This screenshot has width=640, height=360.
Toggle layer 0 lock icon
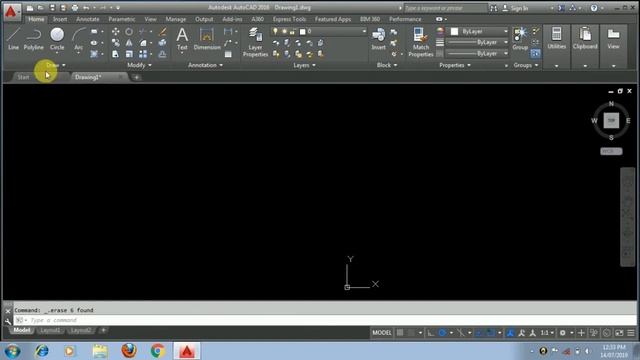[x=292, y=31]
